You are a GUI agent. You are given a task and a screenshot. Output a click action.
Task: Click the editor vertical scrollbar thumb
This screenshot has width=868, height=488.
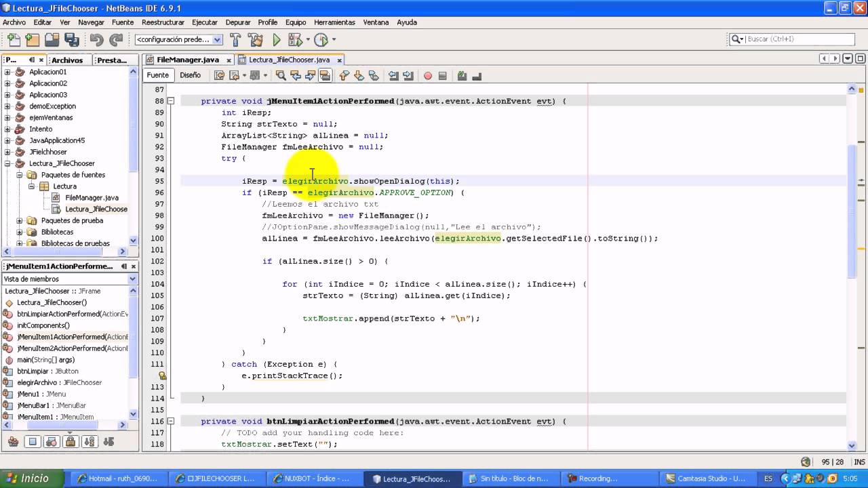coord(852,210)
